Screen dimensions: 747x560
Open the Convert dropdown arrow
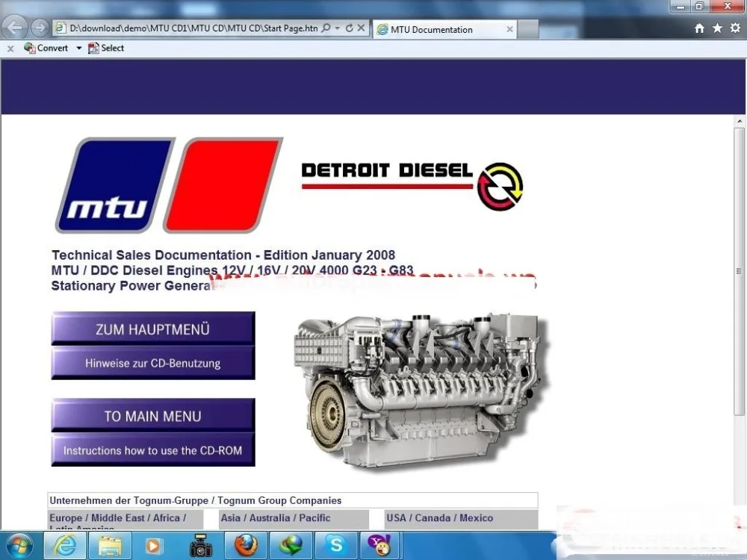[79, 48]
